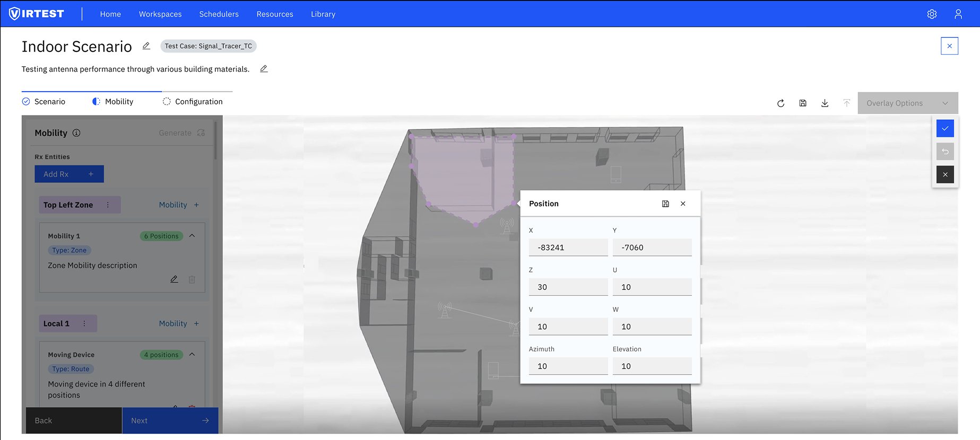Open the Library menu
Image resolution: width=980 pixels, height=440 pixels.
tap(323, 14)
